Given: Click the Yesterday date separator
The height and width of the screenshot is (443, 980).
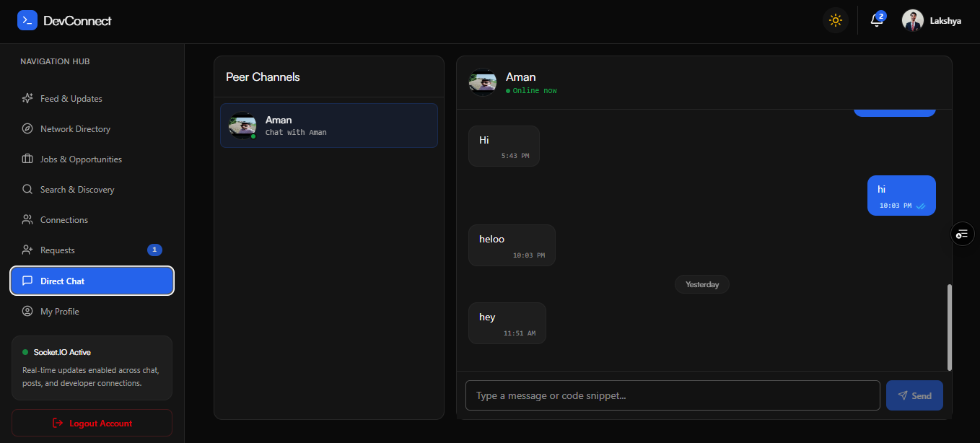Looking at the screenshot, I should [702, 284].
